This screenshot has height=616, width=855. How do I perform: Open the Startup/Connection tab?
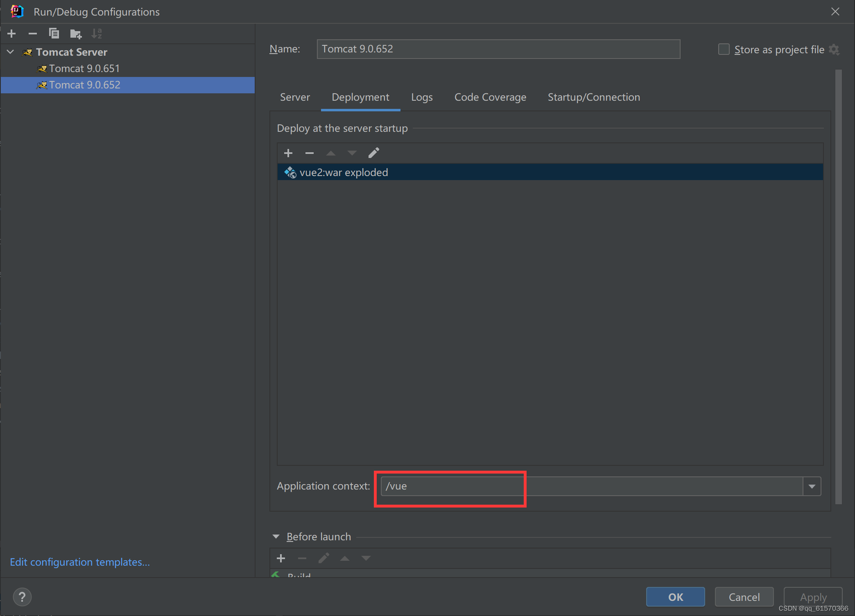[594, 97]
